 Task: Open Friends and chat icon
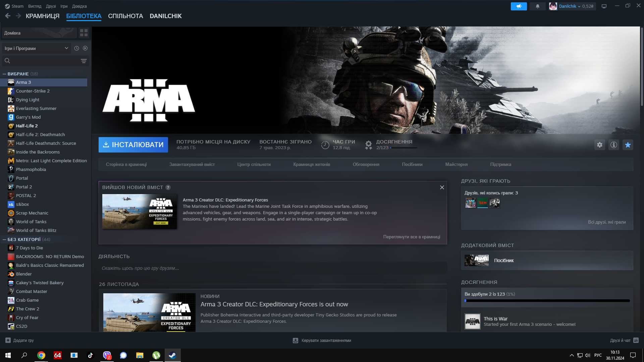tap(636, 340)
